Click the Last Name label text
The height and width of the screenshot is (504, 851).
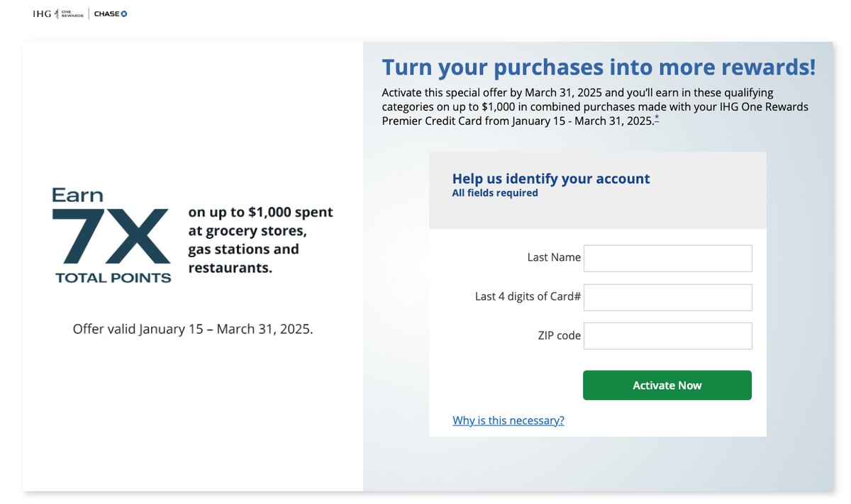554,257
